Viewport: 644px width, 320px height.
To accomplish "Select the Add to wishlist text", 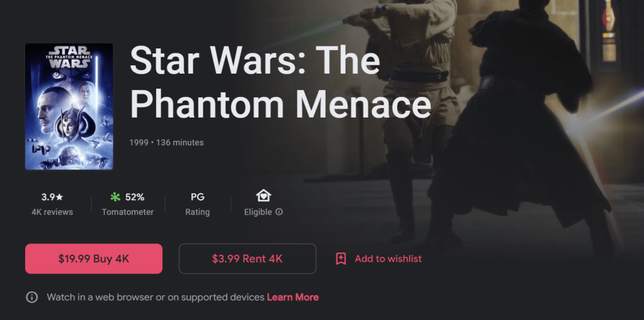I will point(388,259).
